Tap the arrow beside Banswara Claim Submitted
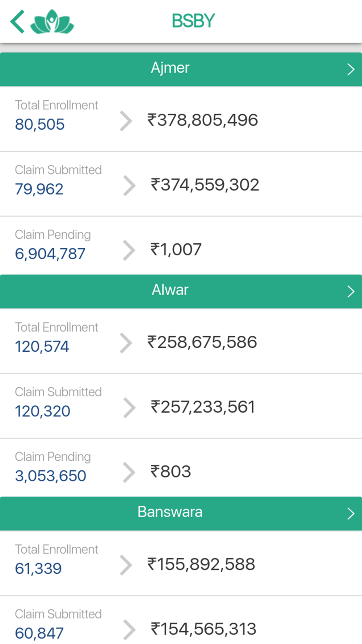The width and height of the screenshot is (362, 644). click(x=129, y=630)
